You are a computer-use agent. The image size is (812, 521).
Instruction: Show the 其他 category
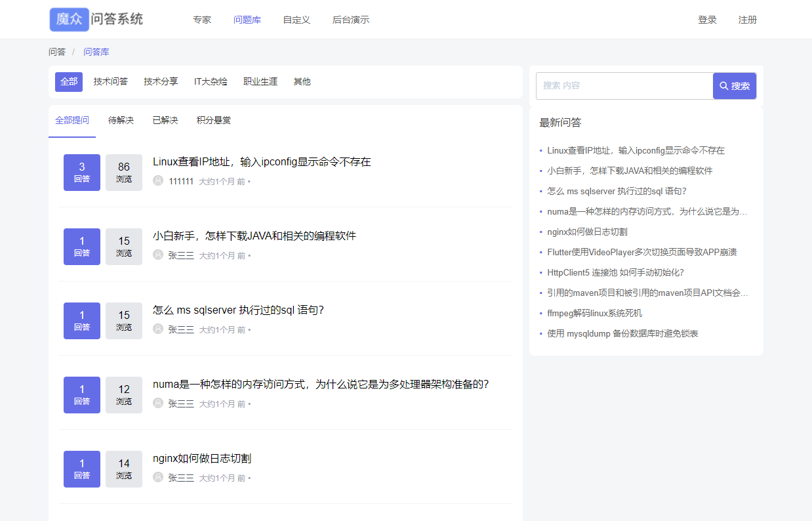coord(302,82)
